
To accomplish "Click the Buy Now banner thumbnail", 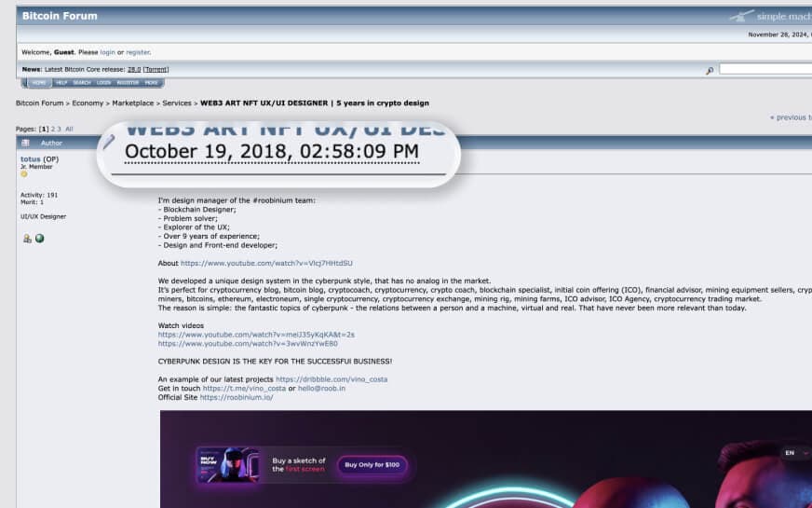I will tap(228, 465).
